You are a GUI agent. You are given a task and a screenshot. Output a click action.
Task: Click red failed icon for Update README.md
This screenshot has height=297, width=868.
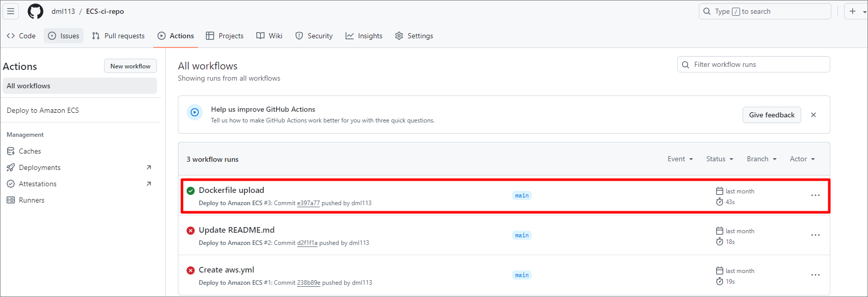coord(191,231)
